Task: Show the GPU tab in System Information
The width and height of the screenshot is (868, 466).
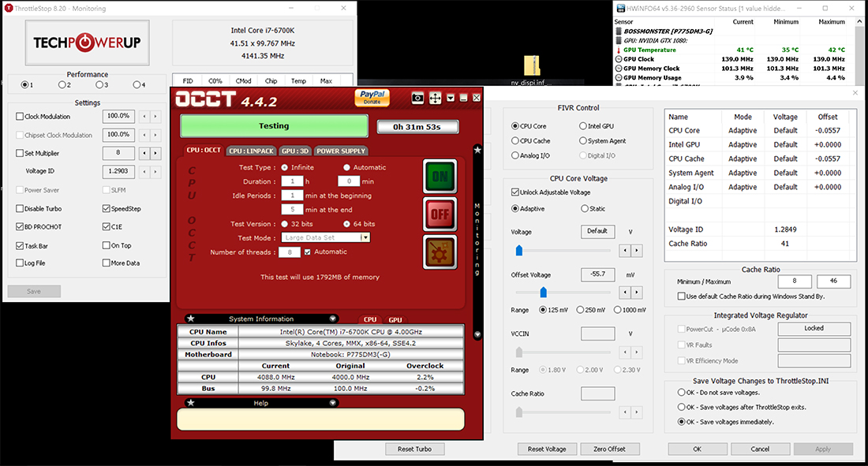Action: tap(395, 319)
